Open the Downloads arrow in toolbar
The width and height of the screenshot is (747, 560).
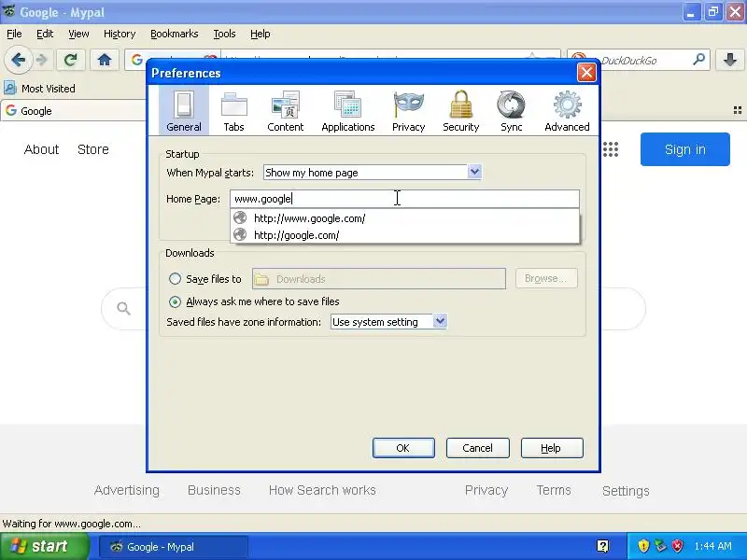pyautogui.click(x=729, y=60)
